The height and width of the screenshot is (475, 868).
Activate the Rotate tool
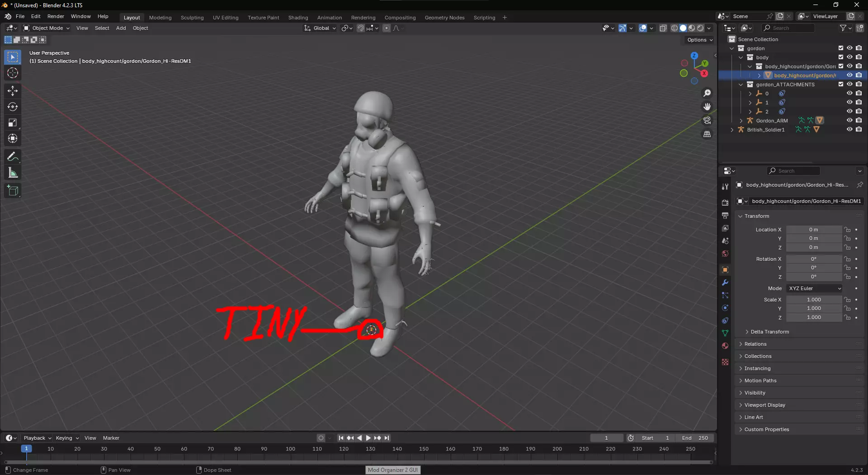13,107
